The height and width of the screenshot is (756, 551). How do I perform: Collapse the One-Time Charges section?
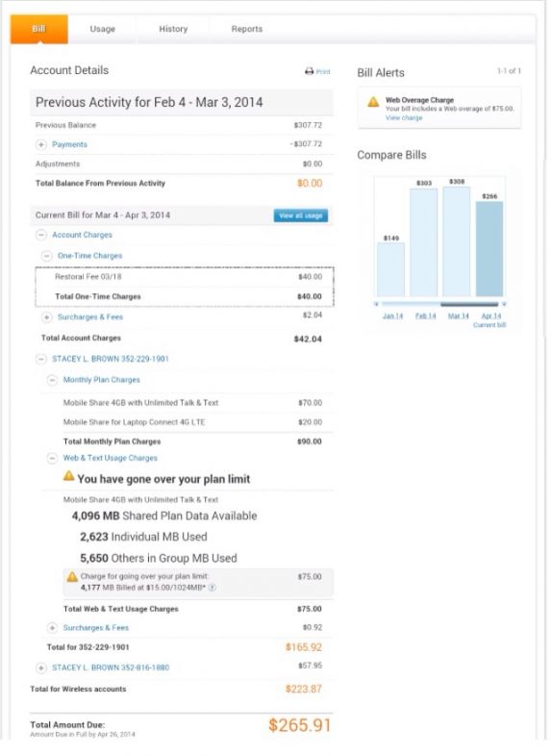coord(47,256)
